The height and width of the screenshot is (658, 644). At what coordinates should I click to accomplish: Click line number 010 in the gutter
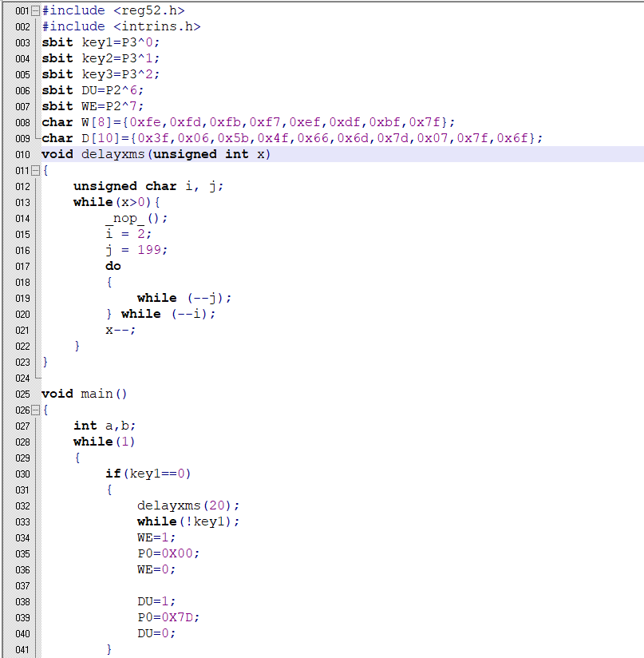pyautogui.click(x=22, y=154)
